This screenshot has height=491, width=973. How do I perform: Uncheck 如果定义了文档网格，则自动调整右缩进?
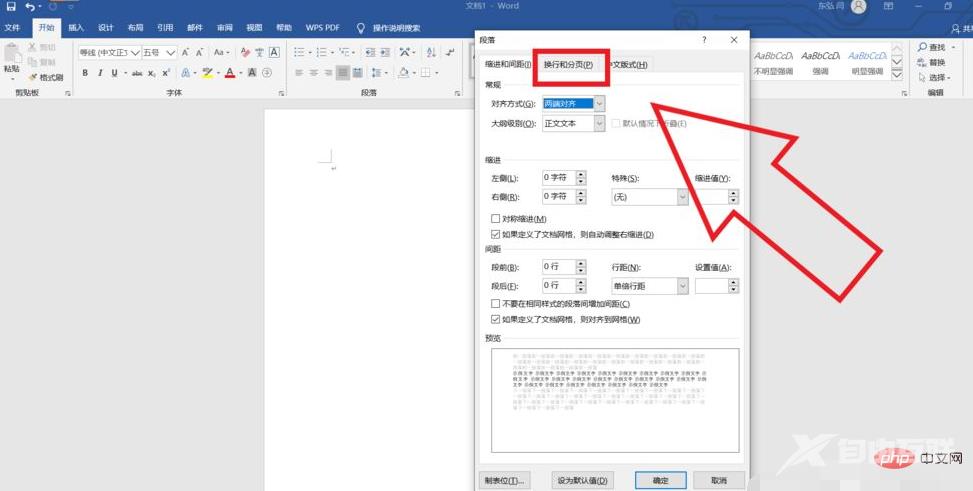pyautogui.click(x=495, y=234)
